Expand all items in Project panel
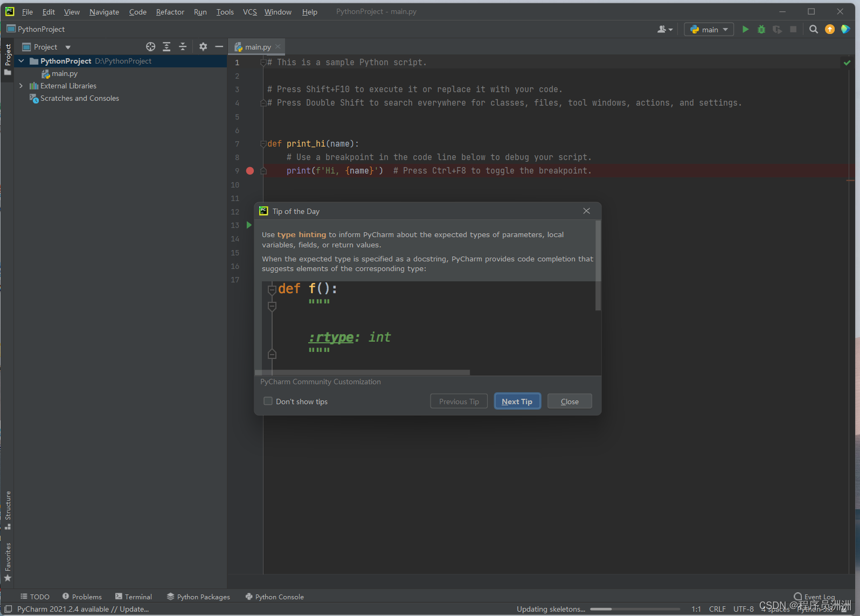Image resolution: width=860 pixels, height=616 pixels. (x=167, y=47)
